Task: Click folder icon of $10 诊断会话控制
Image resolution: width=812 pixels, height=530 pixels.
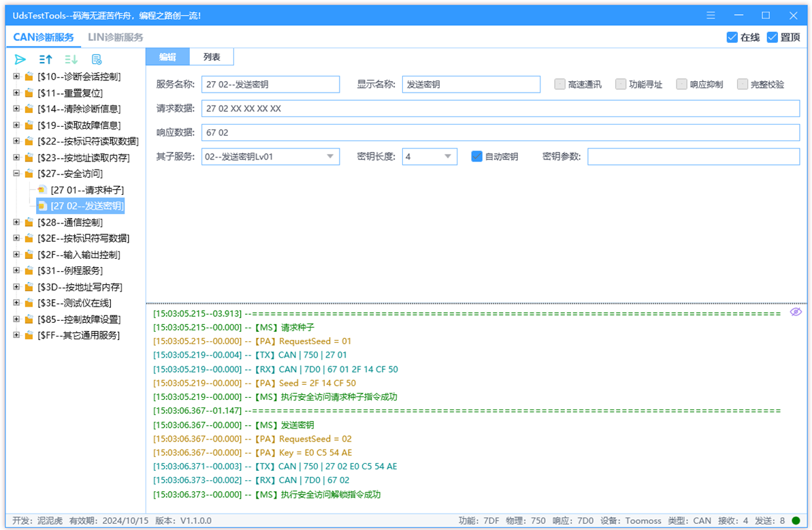Action: tap(29, 77)
